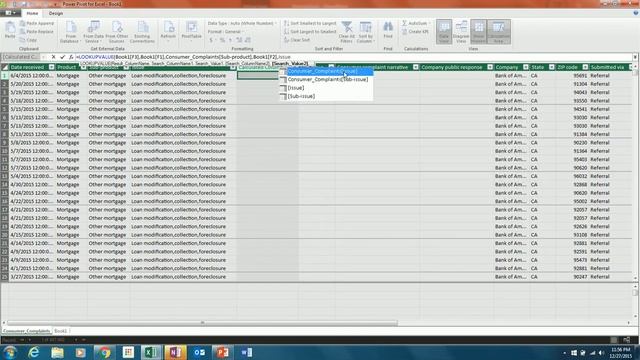Click the Help icon at top right
640x360 pixels.
(x=636, y=13)
